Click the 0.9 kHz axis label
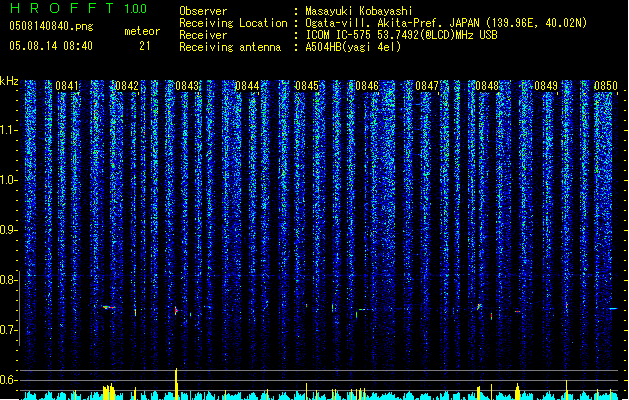The height and width of the screenshot is (400, 629). point(8,230)
